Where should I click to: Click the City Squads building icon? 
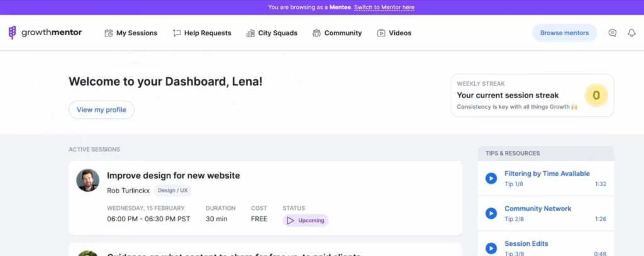[250, 33]
